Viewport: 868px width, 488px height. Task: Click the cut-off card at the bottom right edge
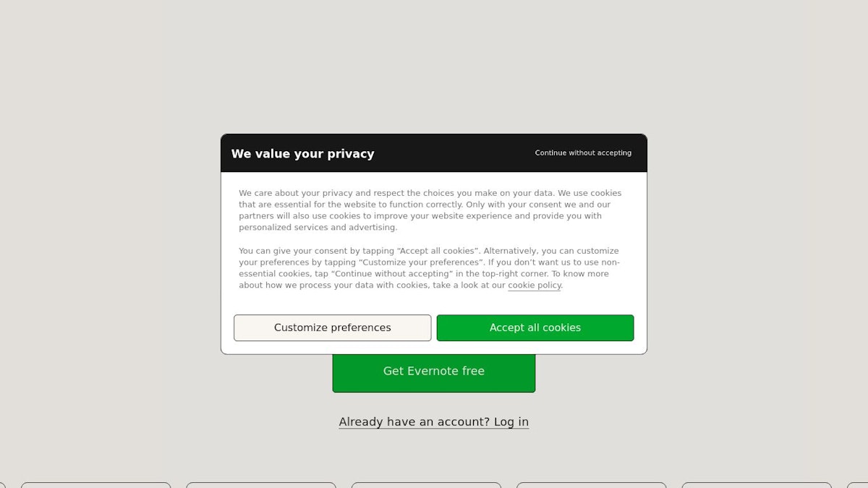(858, 485)
